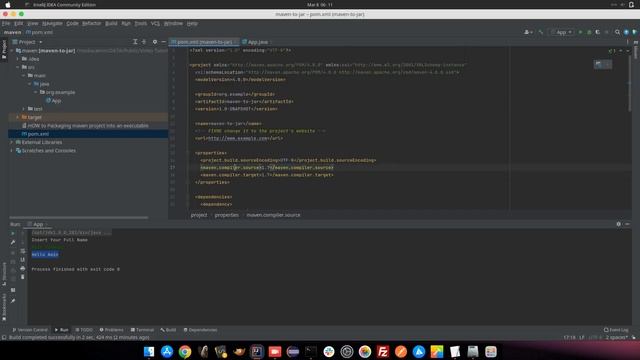The image size is (640, 360).
Task: Open the Navigate menu
Action: click(52, 23)
